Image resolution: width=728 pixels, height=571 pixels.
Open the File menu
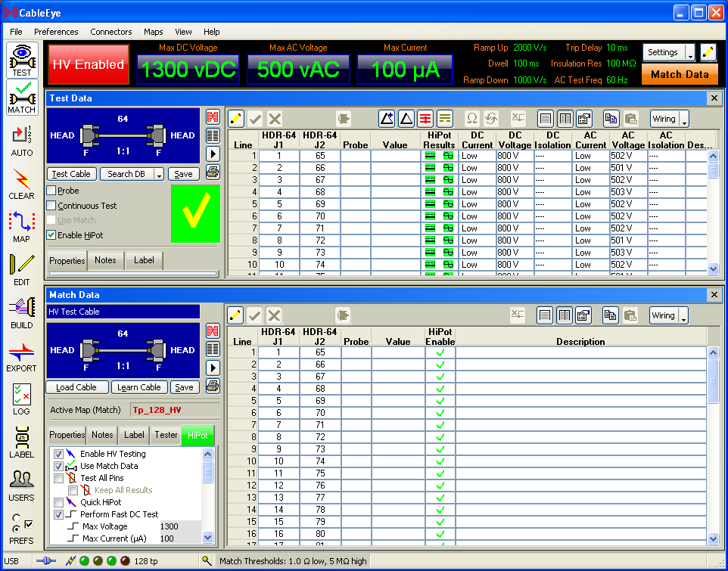tap(16, 32)
